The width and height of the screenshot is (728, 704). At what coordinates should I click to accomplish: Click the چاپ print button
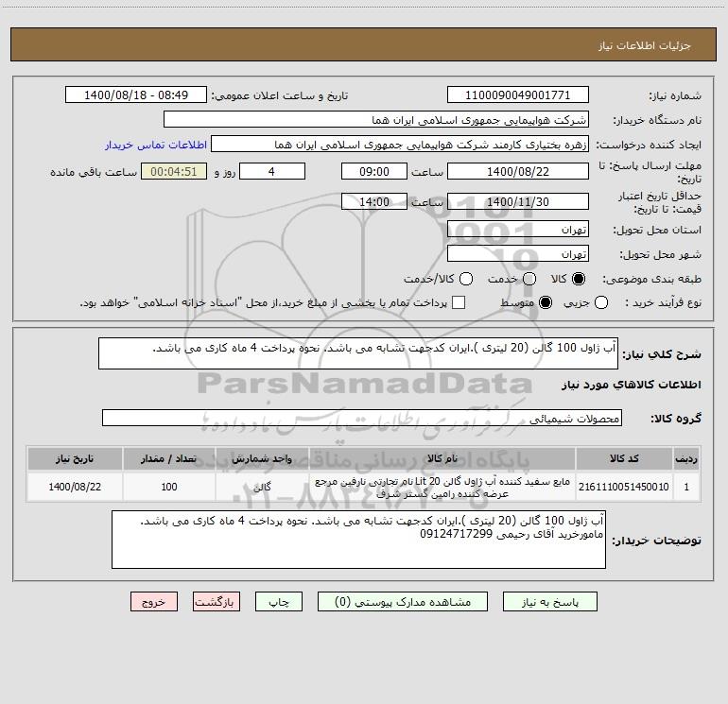(279, 601)
